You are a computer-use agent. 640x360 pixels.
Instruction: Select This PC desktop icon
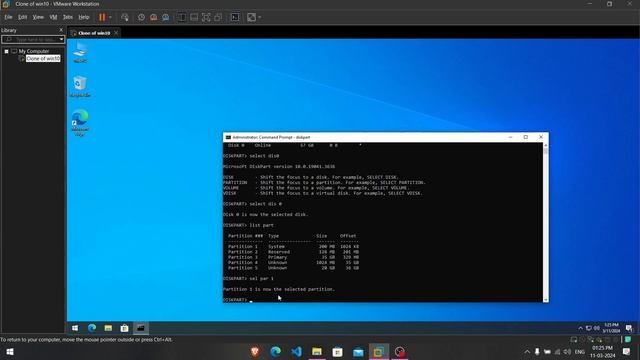tap(80, 53)
